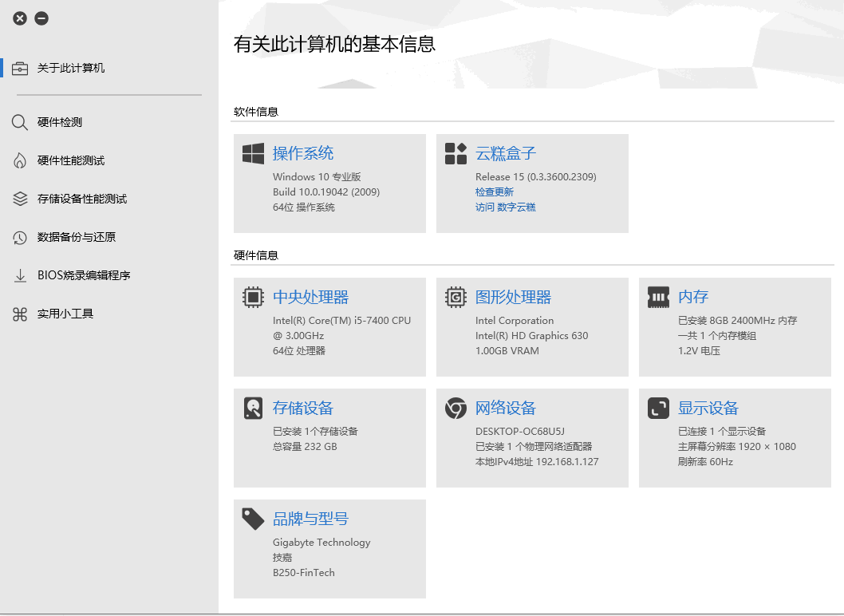
Task: Open the 中央处理器 heading link
Action: coord(310,298)
